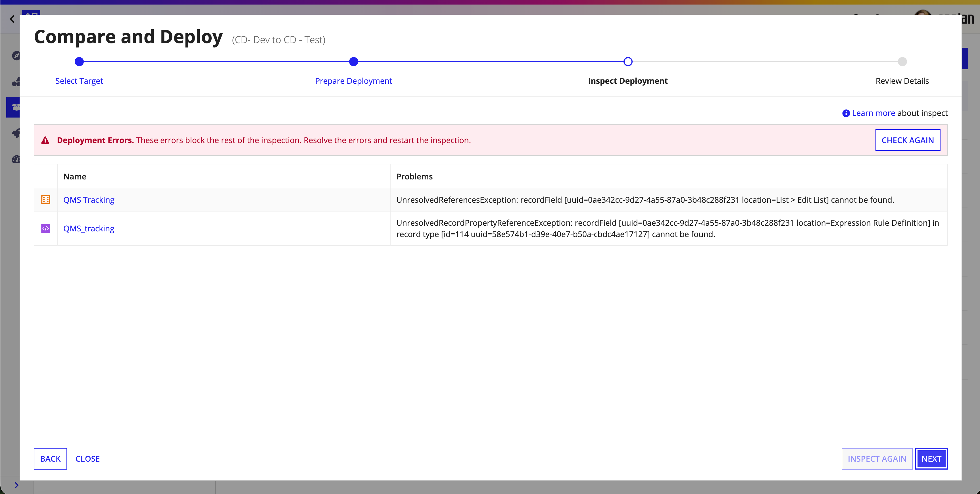Click the purple expression rule icon beside QMS_tracking
Image resolution: width=980 pixels, height=494 pixels.
pyautogui.click(x=46, y=229)
